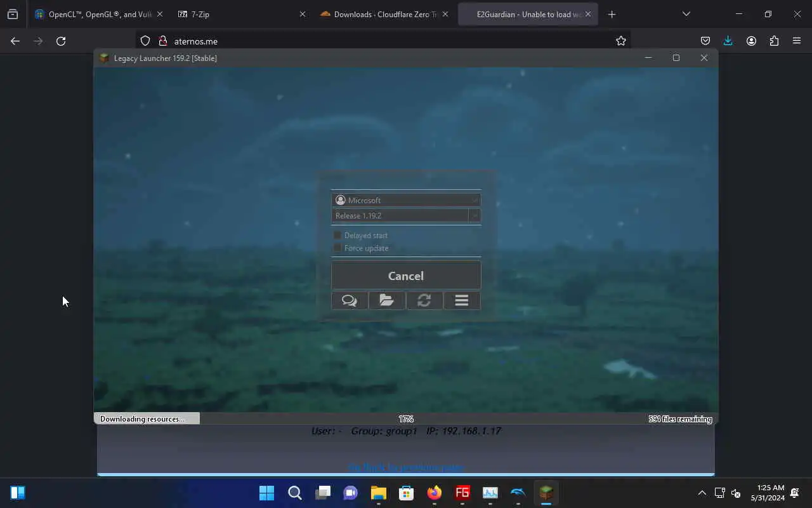Select the E2Guardian browser tab

[528, 14]
